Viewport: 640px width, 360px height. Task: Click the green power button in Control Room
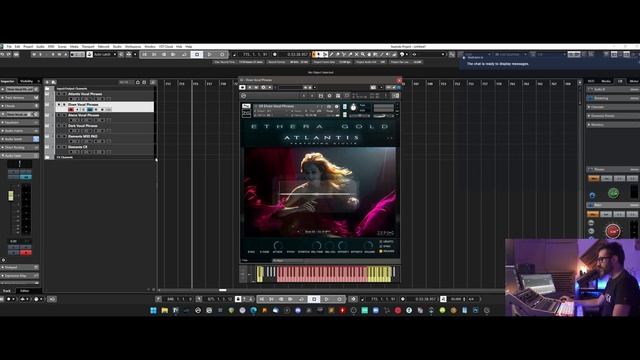(613, 193)
